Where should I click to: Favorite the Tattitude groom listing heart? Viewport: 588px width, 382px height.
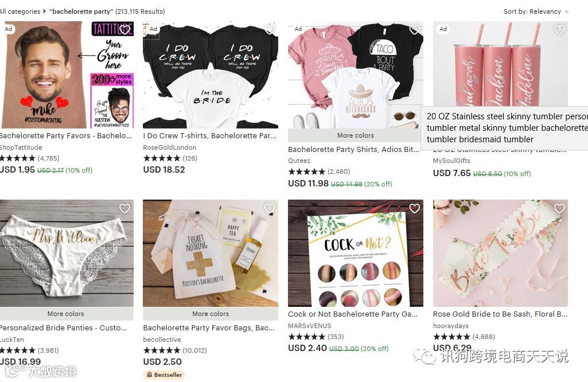pyautogui.click(x=124, y=30)
